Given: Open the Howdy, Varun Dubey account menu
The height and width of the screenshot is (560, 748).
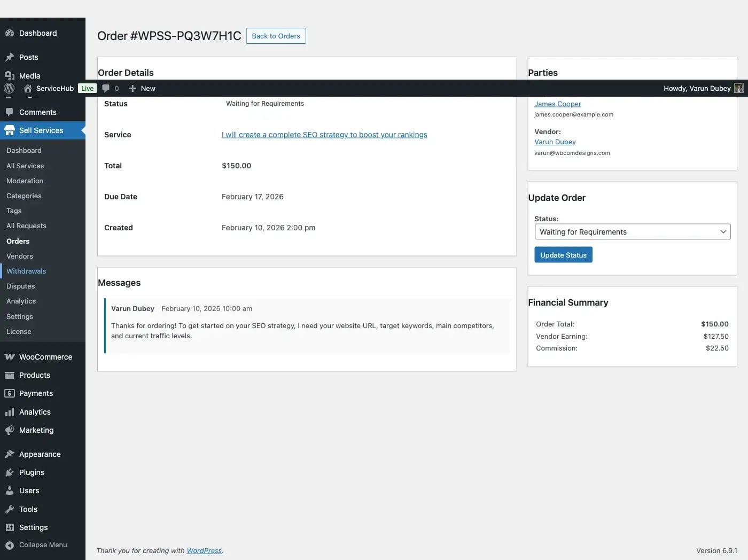Looking at the screenshot, I should pos(697,88).
